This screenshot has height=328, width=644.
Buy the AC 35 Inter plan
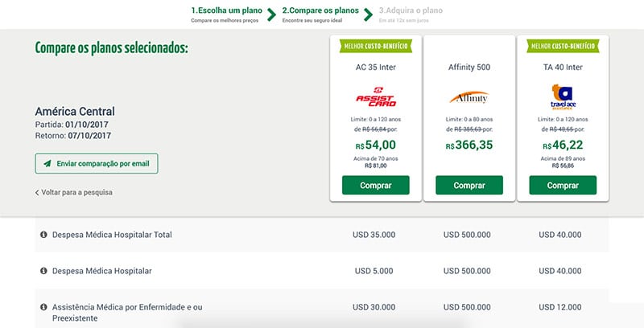375,186
